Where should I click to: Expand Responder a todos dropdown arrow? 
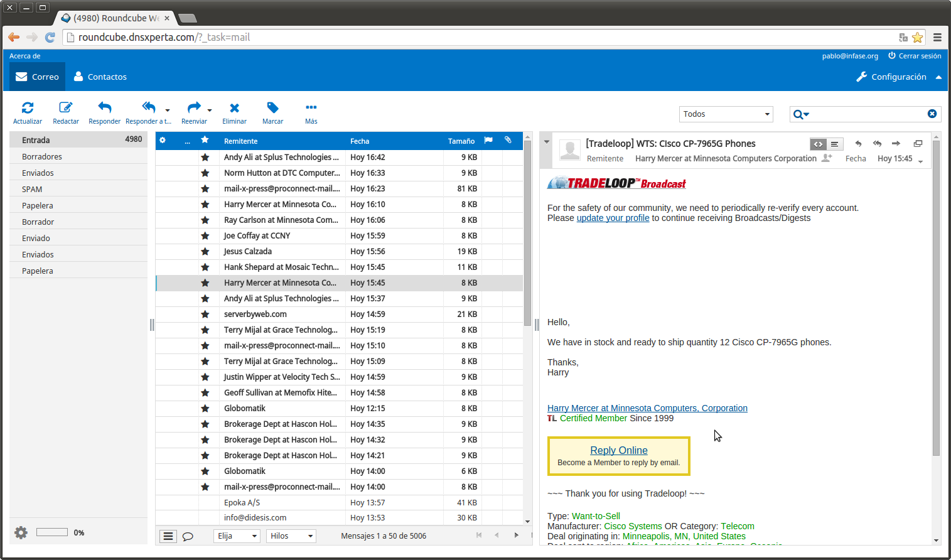pos(168,110)
